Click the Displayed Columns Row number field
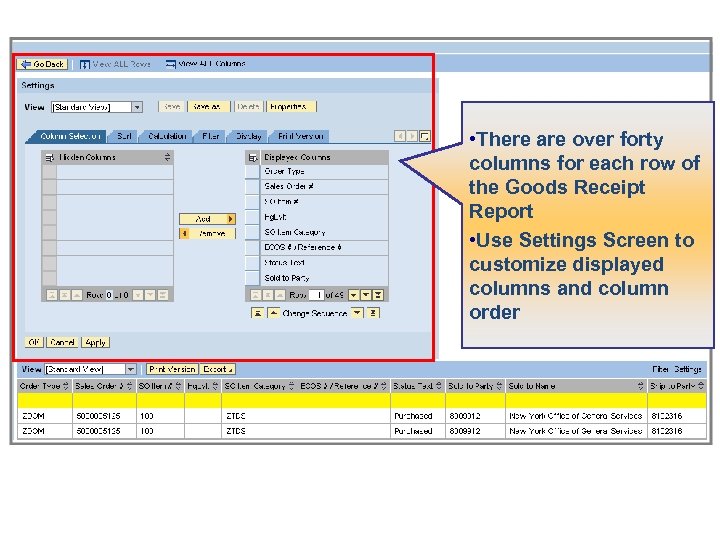Image resolution: width=720 pixels, height=540 pixels. [316, 295]
